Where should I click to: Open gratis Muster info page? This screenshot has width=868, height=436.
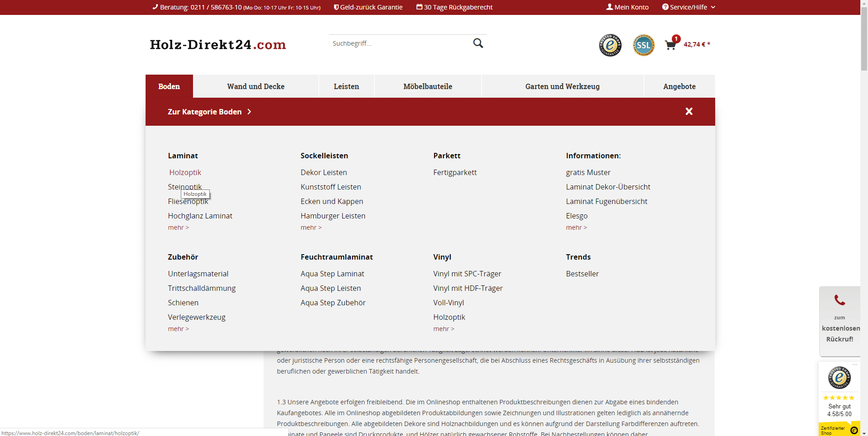point(588,172)
